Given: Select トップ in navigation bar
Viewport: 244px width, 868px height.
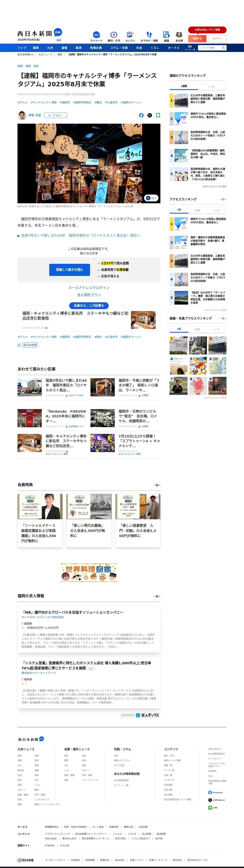Looking at the screenshot, I should click(22, 48).
